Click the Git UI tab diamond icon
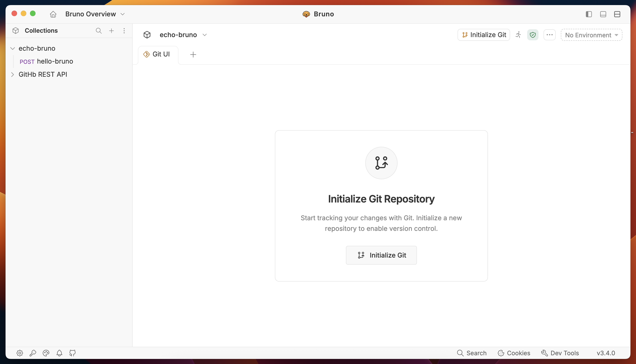Screen dimensions: 636x364 pos(146,54)
